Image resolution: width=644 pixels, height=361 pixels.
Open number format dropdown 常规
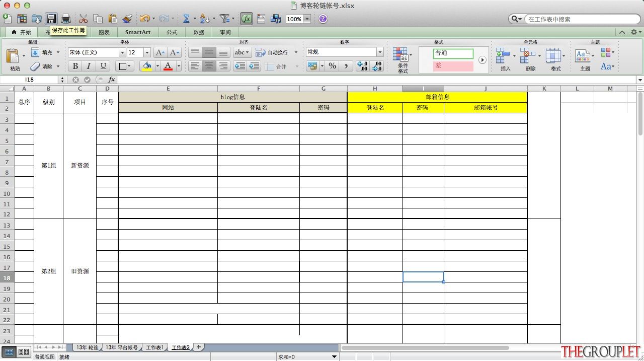point(380,52)
